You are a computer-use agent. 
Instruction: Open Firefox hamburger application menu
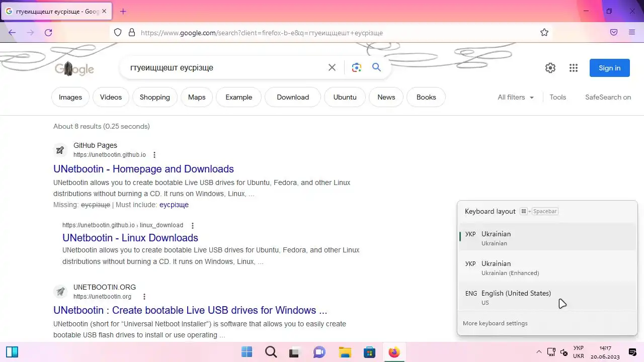point(632,33)
